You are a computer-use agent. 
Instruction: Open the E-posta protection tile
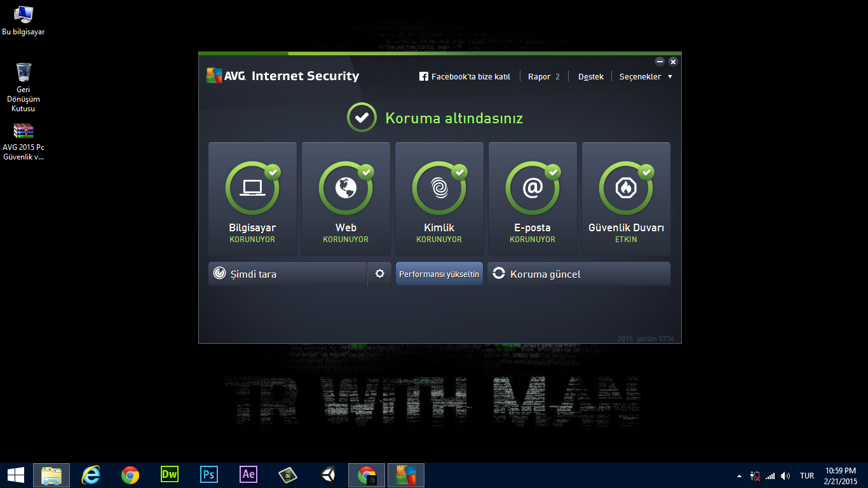coord(532,199)
